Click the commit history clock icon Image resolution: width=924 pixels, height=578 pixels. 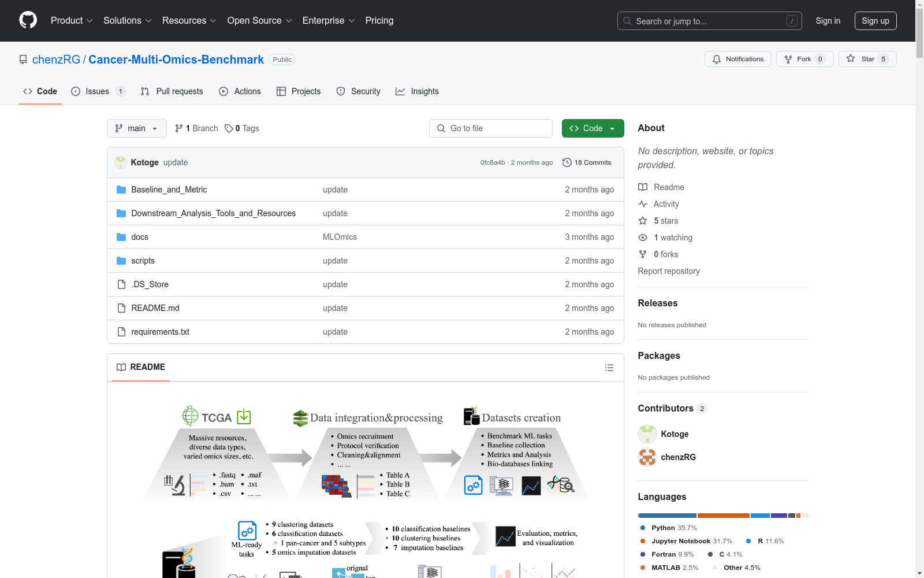(x=567, y=162)
